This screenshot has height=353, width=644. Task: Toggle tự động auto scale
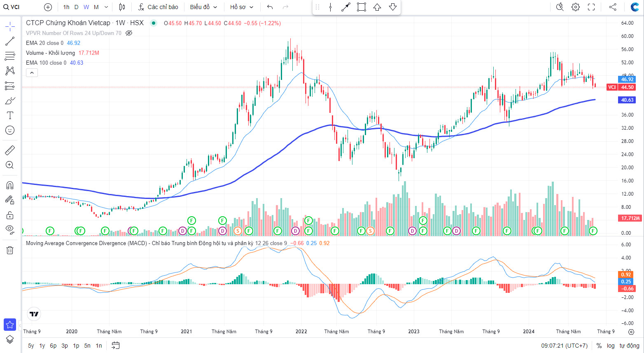pos(630,346)
